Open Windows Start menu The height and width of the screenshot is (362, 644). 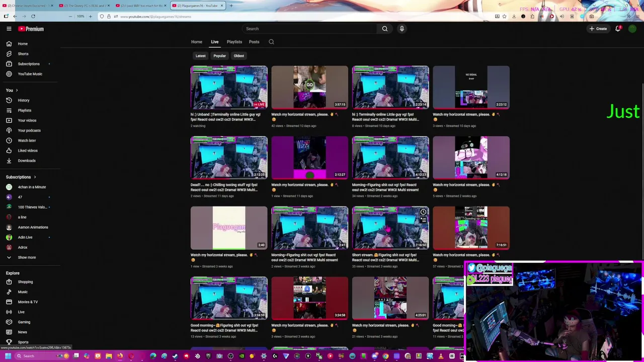(x=8, y=356)
